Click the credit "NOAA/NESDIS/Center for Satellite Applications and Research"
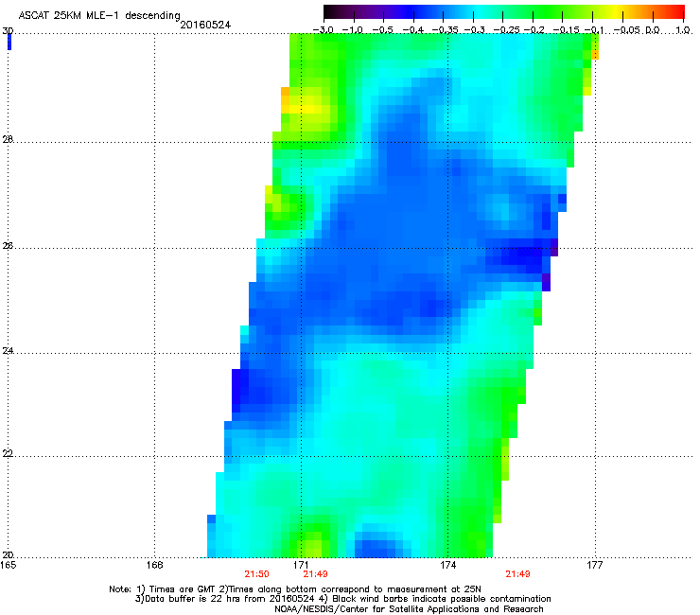This screenshot has height=615, width=700. 409,609
